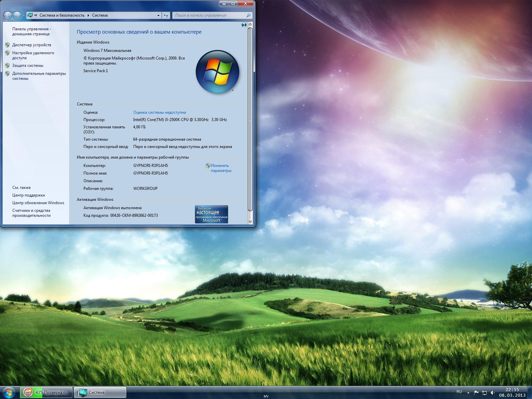The width and height of the screenshot is (532, 399).
Task: Open the network tray icon
Action: pyautogui.click(x=484, y=393)
